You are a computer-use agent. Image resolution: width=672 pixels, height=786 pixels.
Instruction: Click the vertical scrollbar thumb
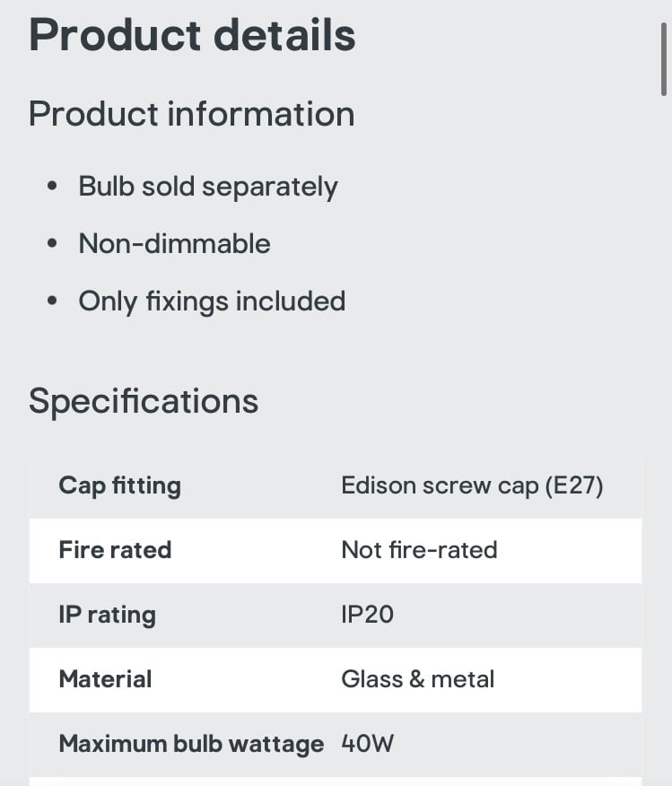click(664, 59)
